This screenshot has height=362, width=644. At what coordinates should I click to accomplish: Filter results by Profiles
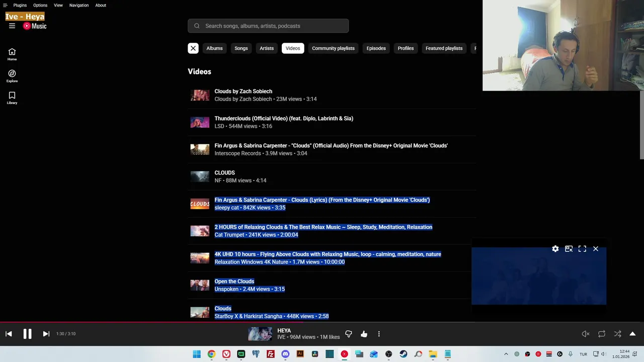pyautogui.click(x=406, y=48)
